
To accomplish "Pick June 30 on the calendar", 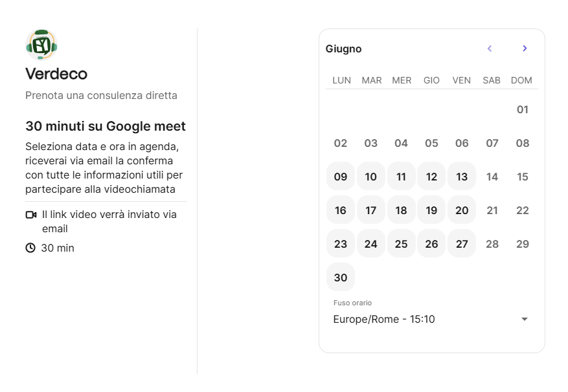I will click(341, 278).
